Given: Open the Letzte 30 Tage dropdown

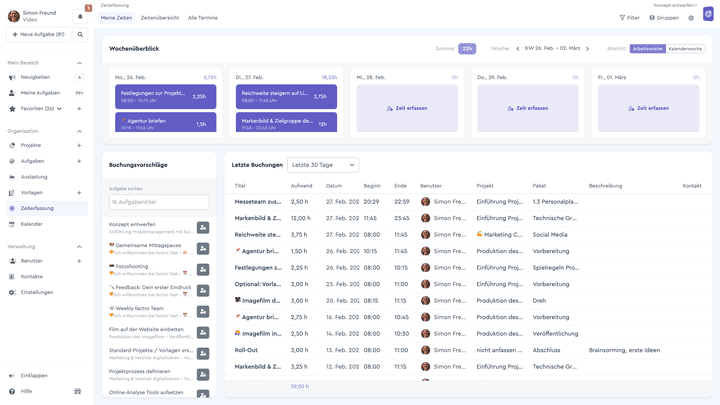Looking at the screenshot, I should pyautogui.click(x=322, y=165).
